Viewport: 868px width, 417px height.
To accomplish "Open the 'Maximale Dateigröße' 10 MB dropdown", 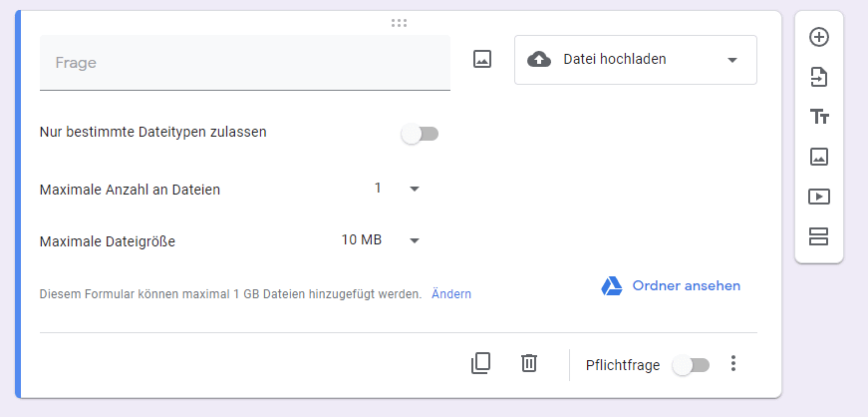I will pos(381,240).
